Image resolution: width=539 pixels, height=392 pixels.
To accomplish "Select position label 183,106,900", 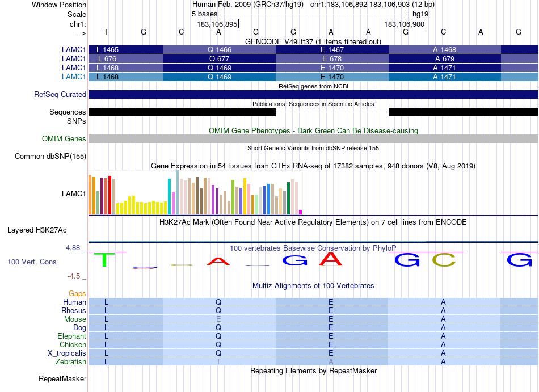I will pyautogui.click(x=405, y=24).
